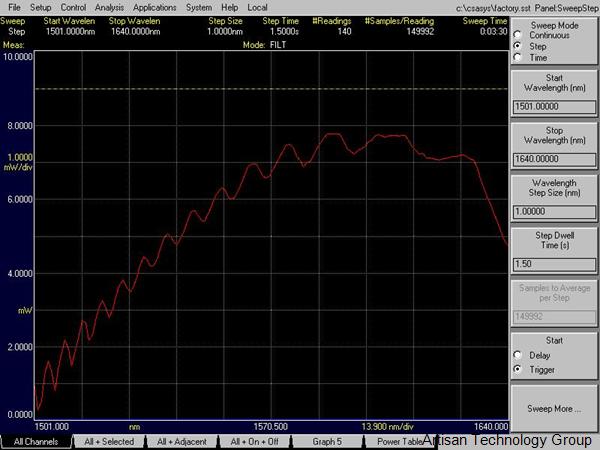
Task: Select Step sweep mode radio button
Action: tap(517, 46)
